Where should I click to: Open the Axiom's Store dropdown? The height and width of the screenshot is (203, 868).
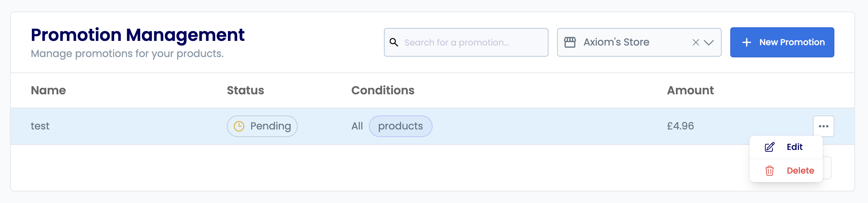point(639,42)
